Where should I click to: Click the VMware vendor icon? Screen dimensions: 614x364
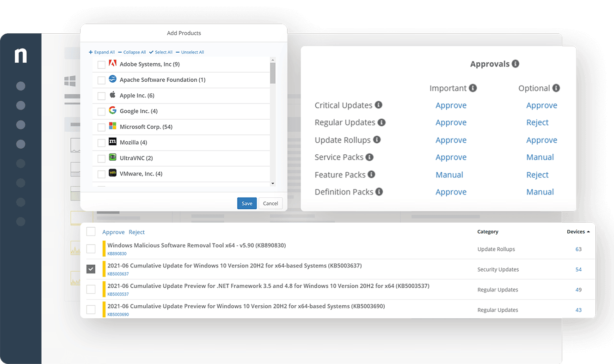coord(112,173)
